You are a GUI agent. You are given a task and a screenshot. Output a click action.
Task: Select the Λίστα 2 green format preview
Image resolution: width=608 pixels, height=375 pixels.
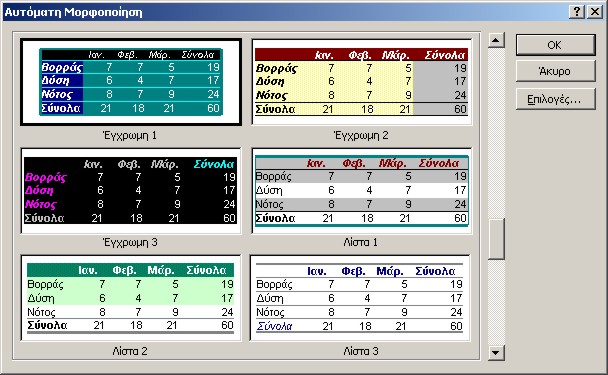point(131,298)
